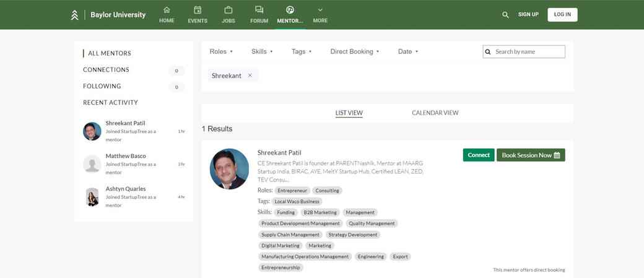Click the Mentors navigation icon
Viewport: 644px width, 278px height.
coord(290,10)
